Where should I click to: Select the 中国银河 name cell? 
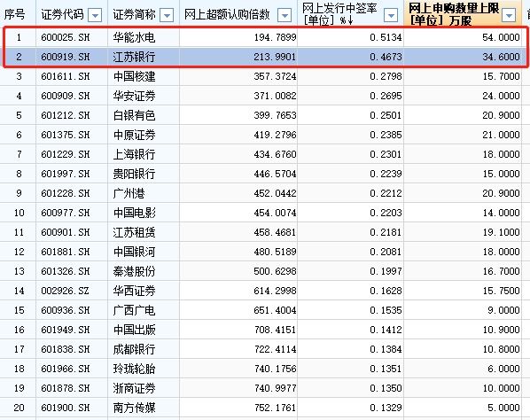[x=134, y=252]
